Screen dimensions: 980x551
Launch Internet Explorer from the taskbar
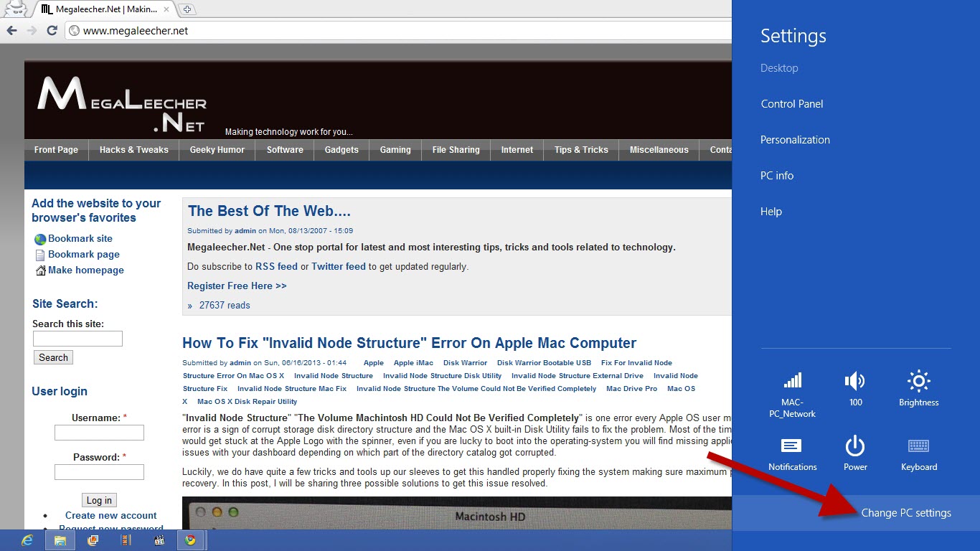(27, 540)
